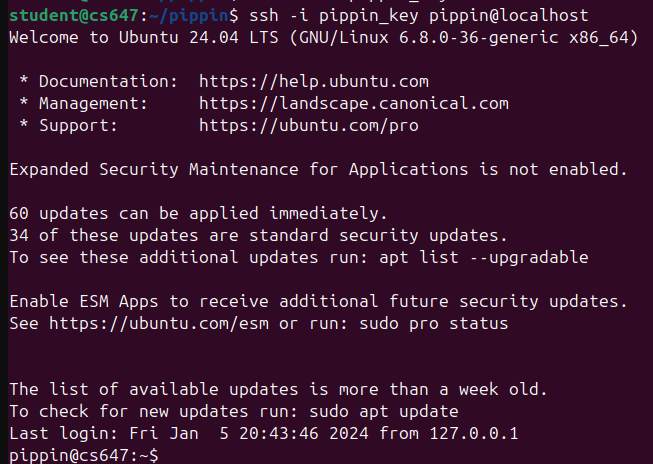Click the https://ubuntu.com/pro support link
653x464 pixels.
tap(308, 126)
